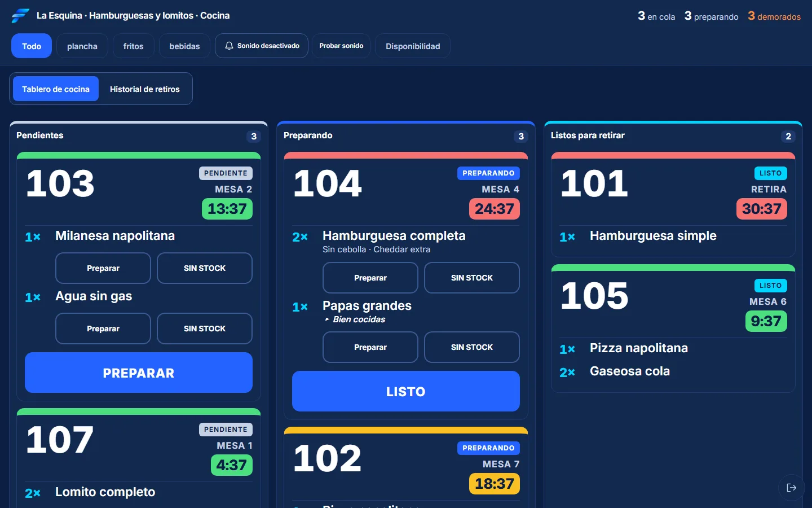Image resolution: width=812 pixels, height=508 pixels.
Task: Click the LISTO badge on order 105
Action: pyautogui.click(x=771, y=286)
